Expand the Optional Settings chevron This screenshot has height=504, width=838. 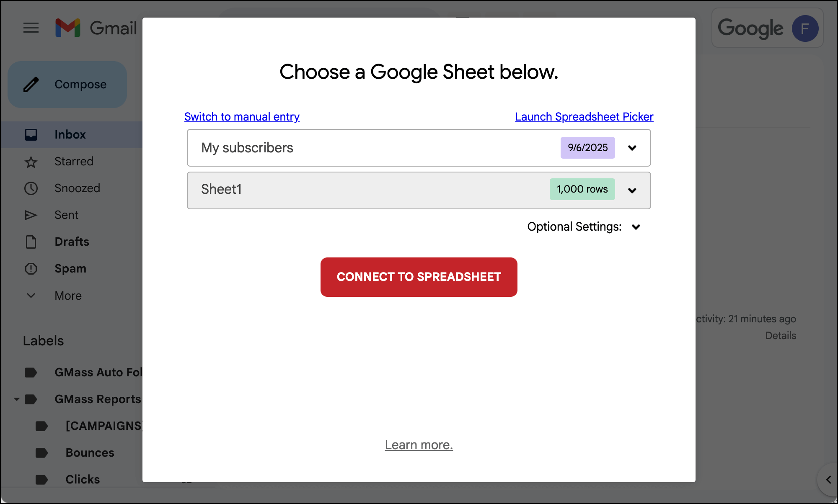(636, 227)
